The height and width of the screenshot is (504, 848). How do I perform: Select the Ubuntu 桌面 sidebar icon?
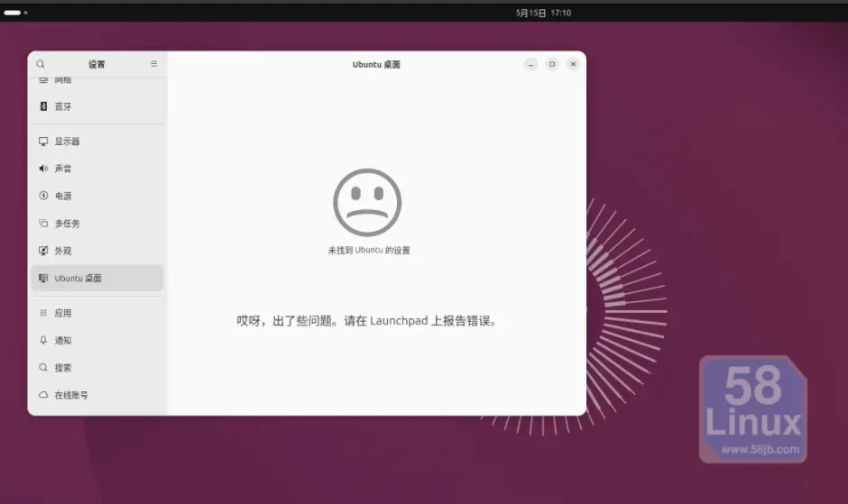point(43,278)
